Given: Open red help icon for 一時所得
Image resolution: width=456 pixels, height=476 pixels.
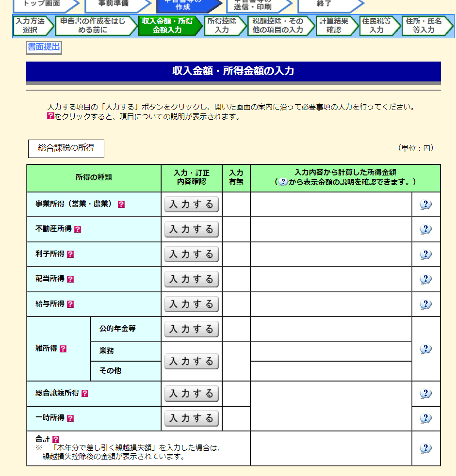Looking at the screenshot, I should [x=70, y=418].
